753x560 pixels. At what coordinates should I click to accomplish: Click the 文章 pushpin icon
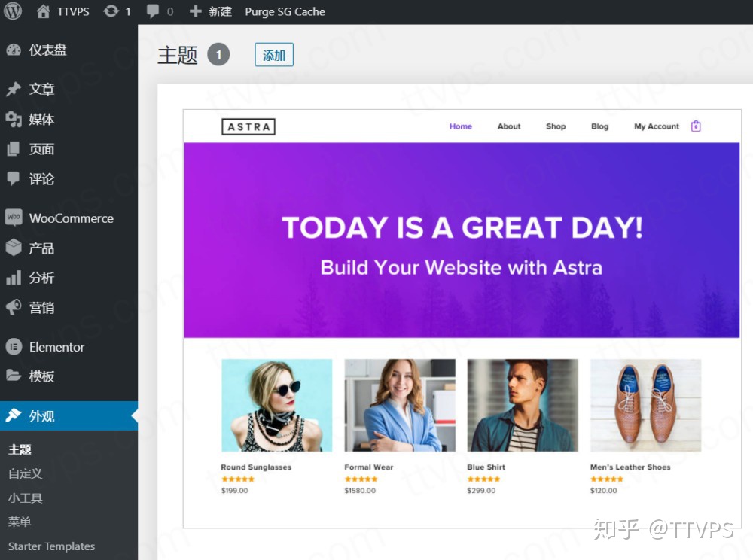coord(14,89)
